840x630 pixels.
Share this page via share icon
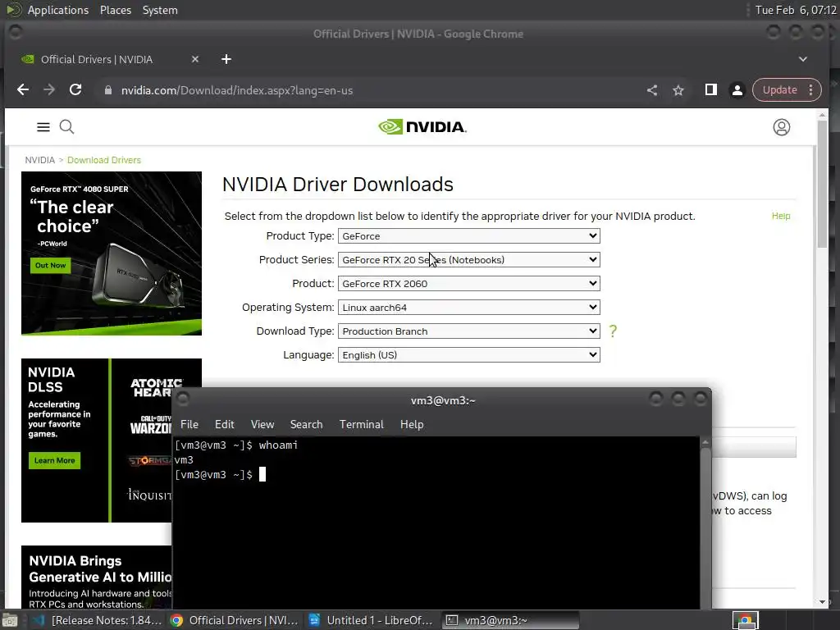coord(652,90)
